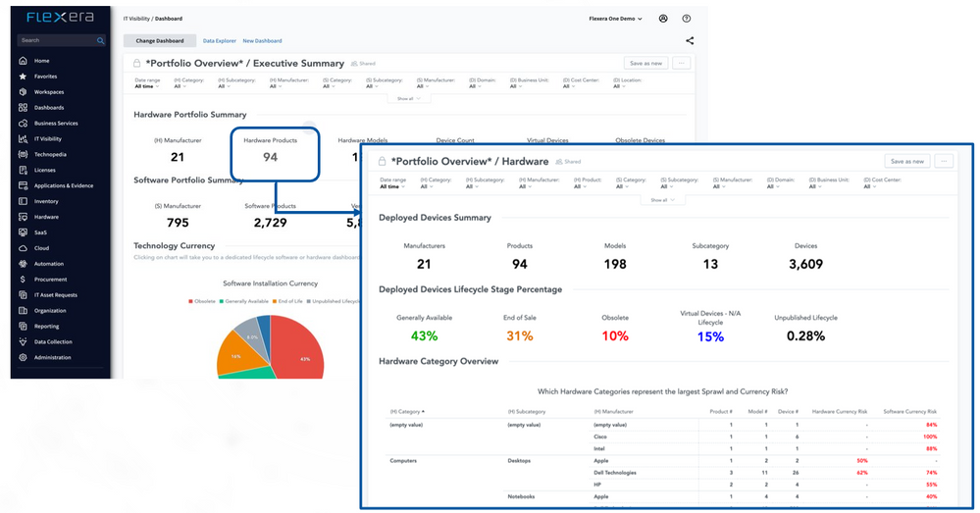Viewport: 980px width, 513px height.
Task: Click the share icon below the help button
Action: click(690, 41)
